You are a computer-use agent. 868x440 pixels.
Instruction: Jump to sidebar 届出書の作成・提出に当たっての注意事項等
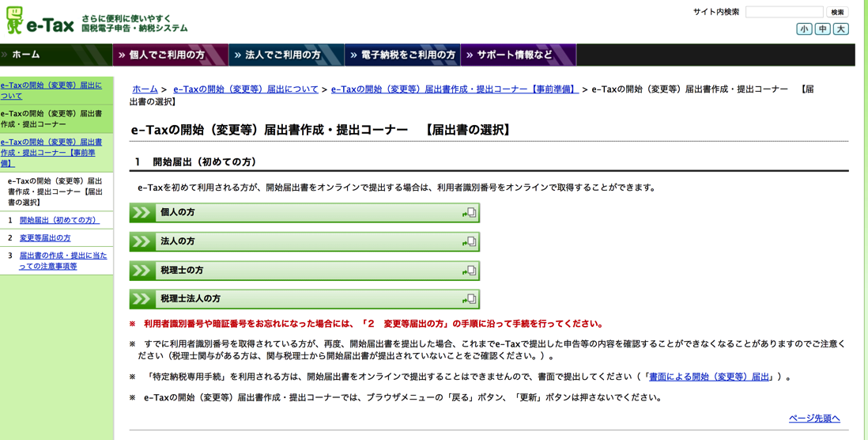[x=63, y=261]
